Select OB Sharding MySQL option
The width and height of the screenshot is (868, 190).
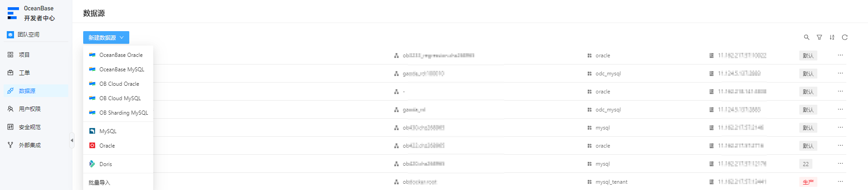click(x=118, y=113)
